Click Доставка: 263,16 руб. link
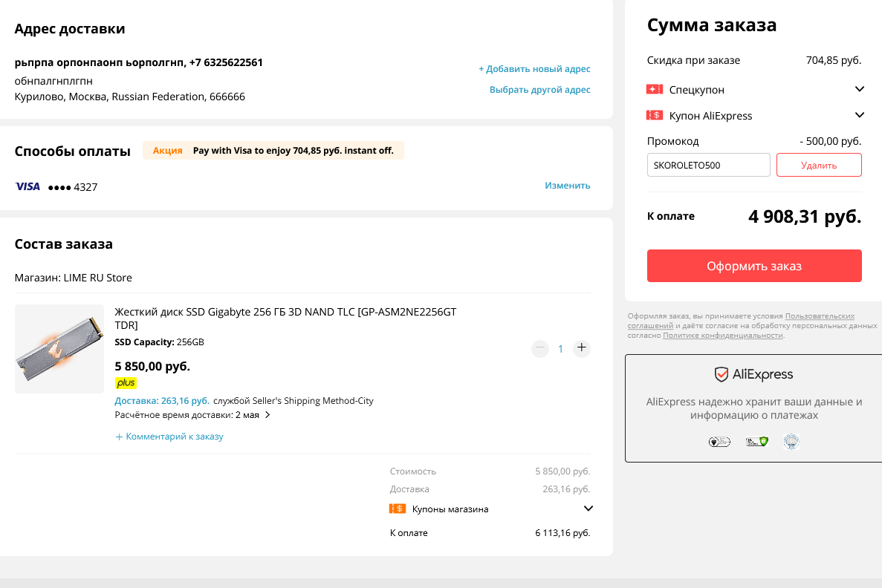The height and width of the screenshot is (588, 882). tap(162, 401)
